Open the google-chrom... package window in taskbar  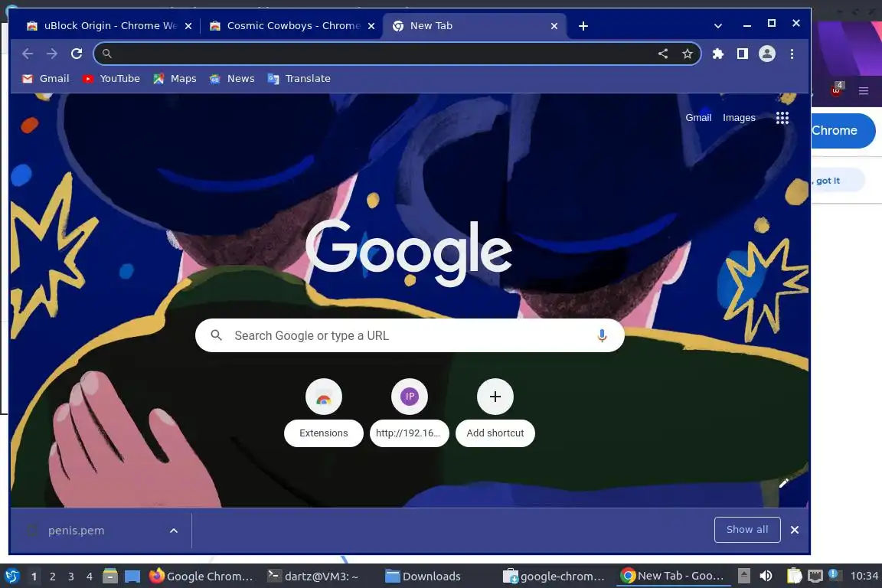pos(554,576)
